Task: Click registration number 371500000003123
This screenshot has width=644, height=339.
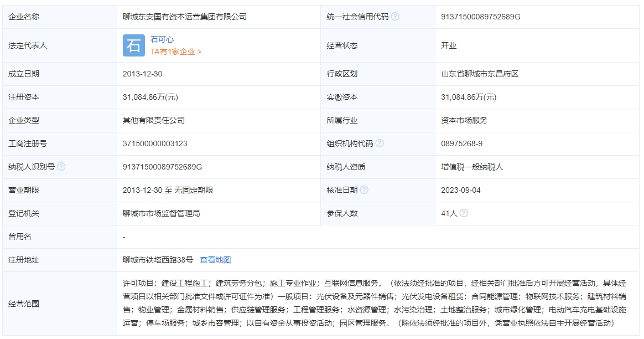Action: point(155,143)
